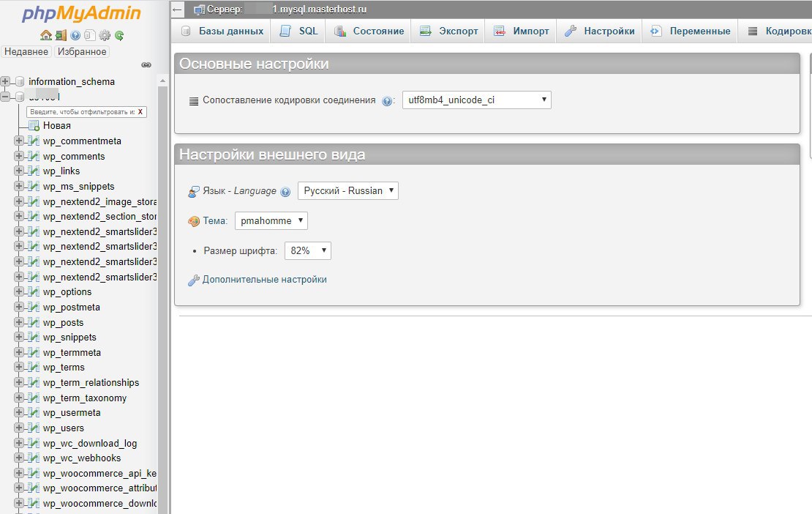The image size is (812, 514).
Task: Click the Home icon under phpMyAdmin logo
Action: 46,35
